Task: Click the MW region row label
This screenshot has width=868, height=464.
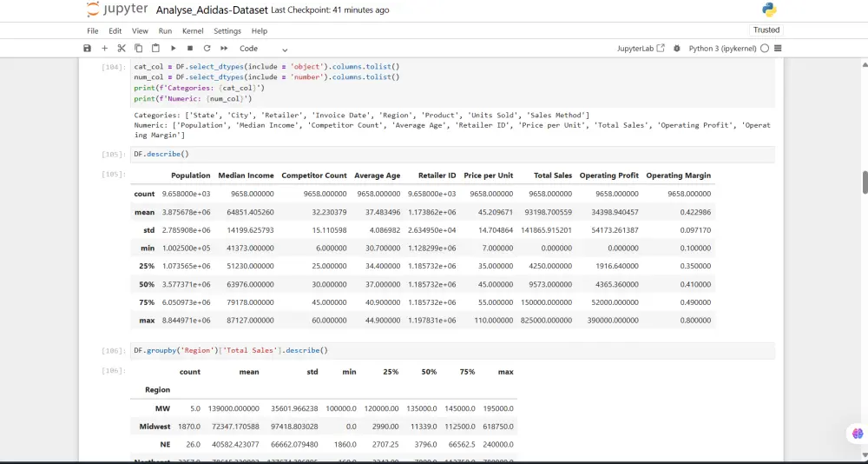Action: pyautogui.click(x=163, y=408)
